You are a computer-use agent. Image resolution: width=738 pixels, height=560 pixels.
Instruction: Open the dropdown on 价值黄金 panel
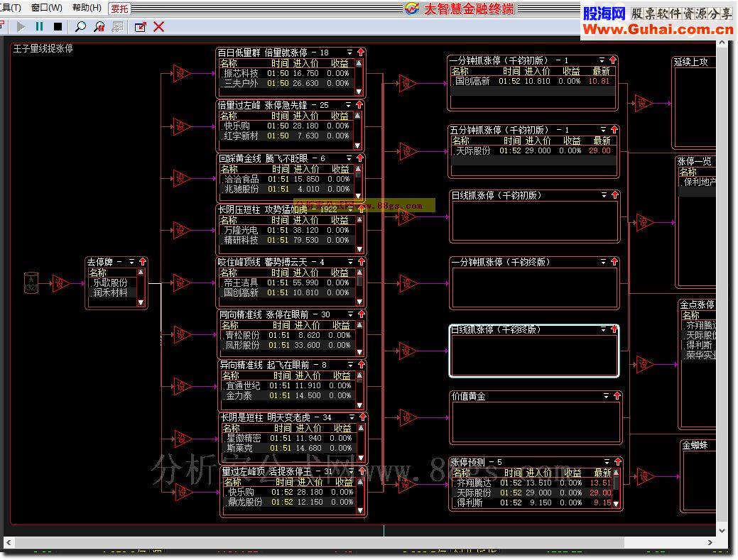606,396
